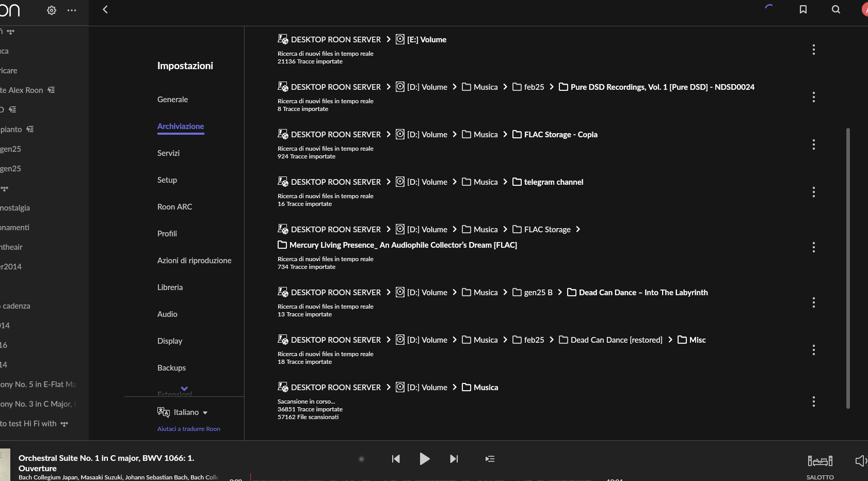Screen dimensions: 868x481
Task: Click the Orchestral Suite No. 1 track title
Action: [106, 463]
